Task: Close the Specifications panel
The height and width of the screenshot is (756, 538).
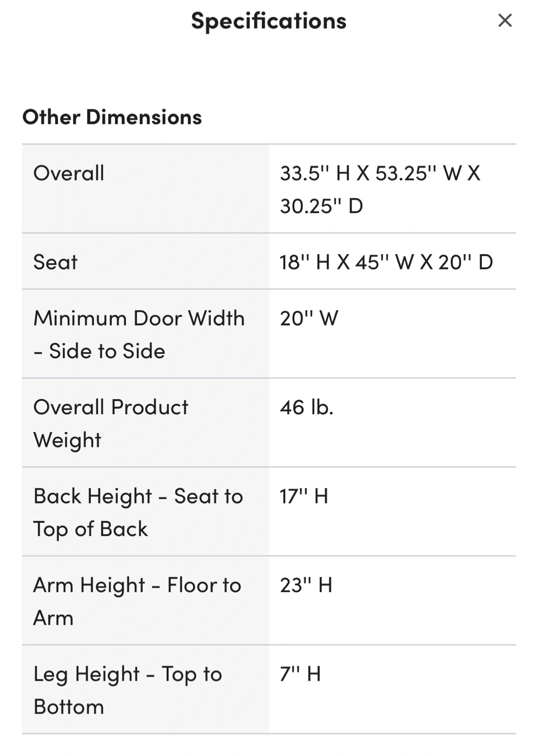Action: click(x=505, y=20)
